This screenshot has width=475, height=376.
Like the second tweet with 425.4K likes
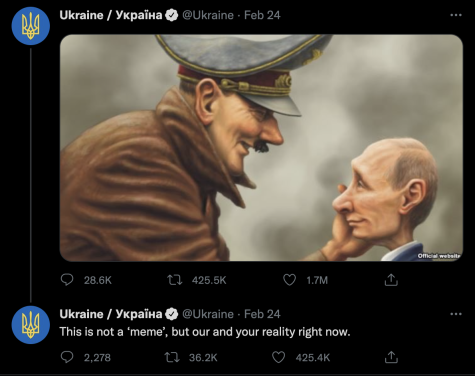pyautogui.click(x=278, y=357)
